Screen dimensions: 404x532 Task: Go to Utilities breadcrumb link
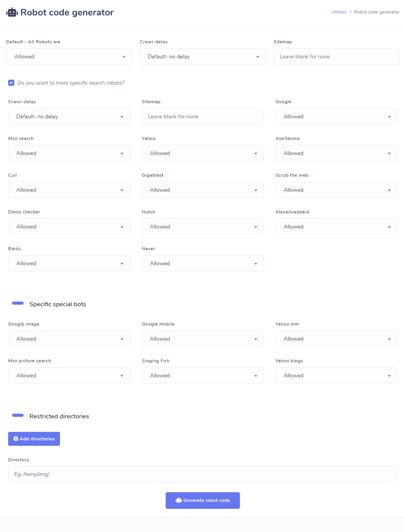pyautogui.click(x=339, y=12)
